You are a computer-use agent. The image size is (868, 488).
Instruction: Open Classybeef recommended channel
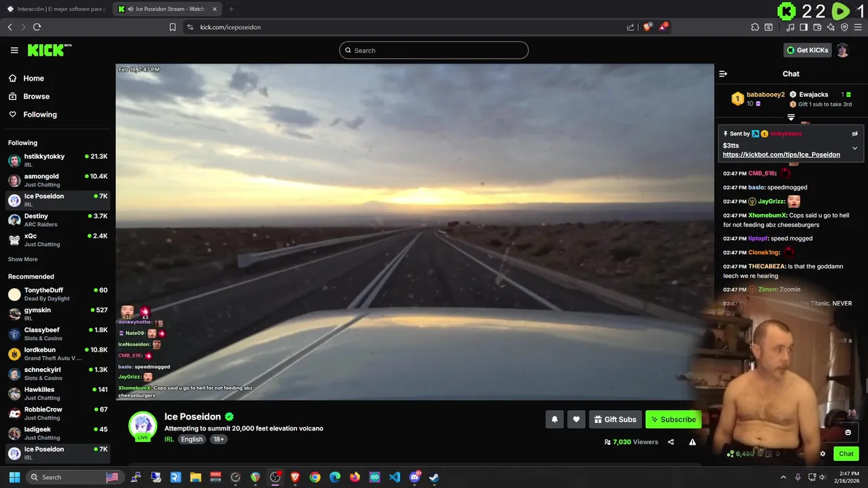point(58,333)
